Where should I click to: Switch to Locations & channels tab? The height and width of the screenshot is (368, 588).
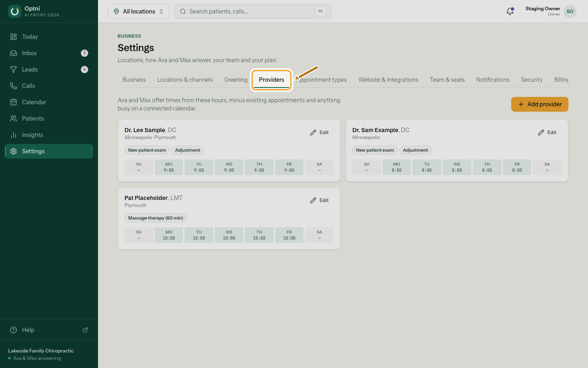tap(185, 80)
